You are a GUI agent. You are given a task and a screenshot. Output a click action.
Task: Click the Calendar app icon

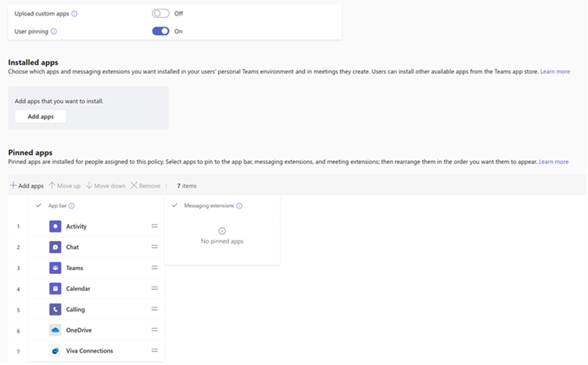(54, 288)
